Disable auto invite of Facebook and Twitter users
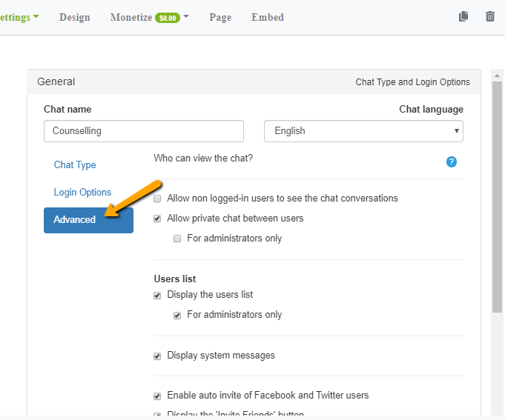 157,396
